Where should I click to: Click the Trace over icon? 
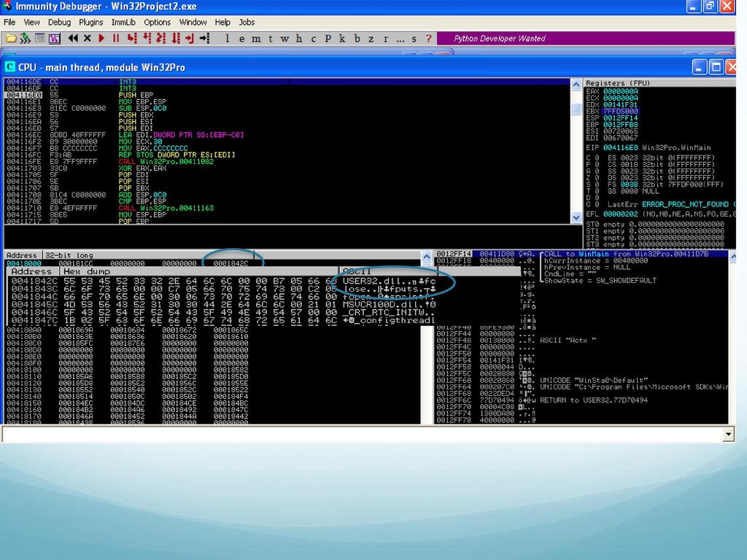pos(176,38)
